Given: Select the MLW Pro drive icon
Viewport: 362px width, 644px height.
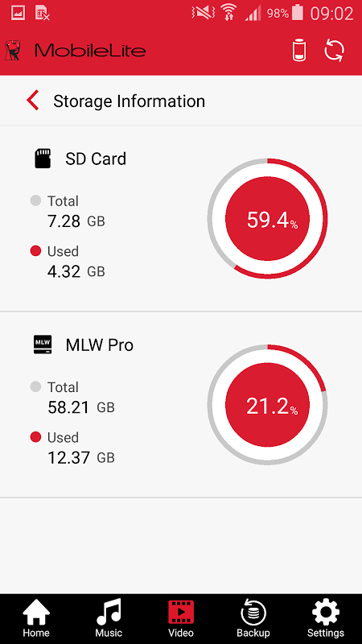Looking at the screenshot, I should [43, 345].
